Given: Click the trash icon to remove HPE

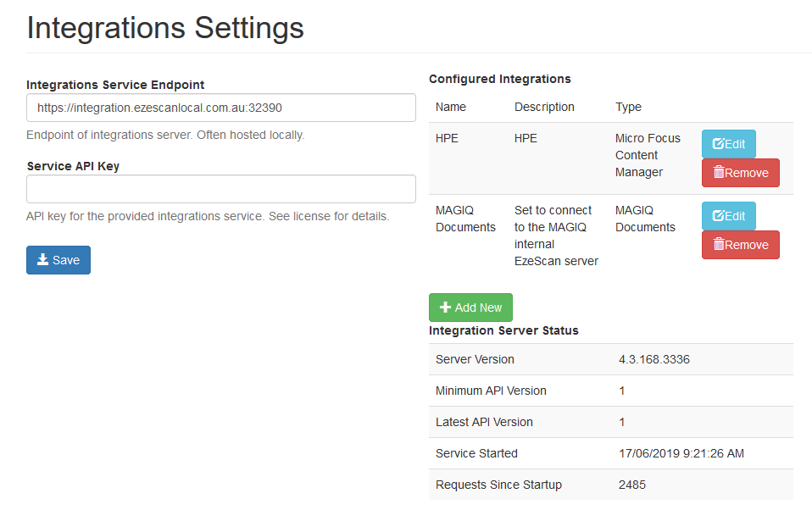Looking at the screenshot, I should coord(719,173).
